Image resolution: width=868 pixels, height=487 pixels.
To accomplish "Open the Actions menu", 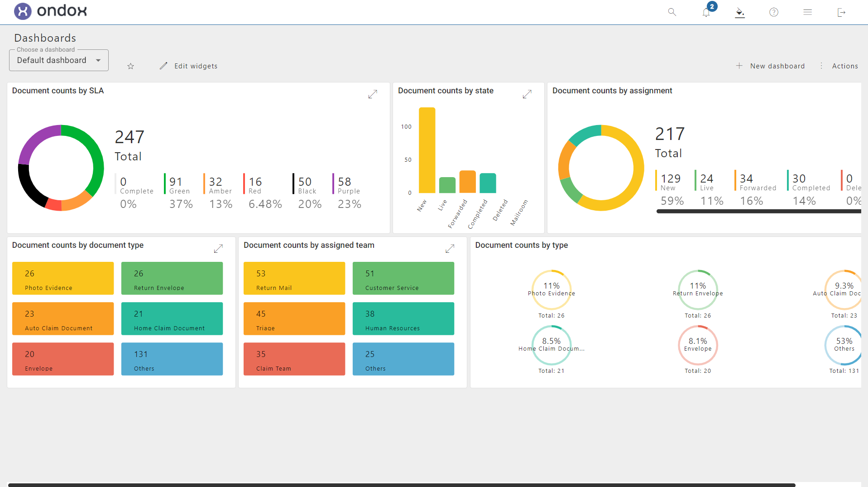I will pyautogui.click(x=840, y=66).
